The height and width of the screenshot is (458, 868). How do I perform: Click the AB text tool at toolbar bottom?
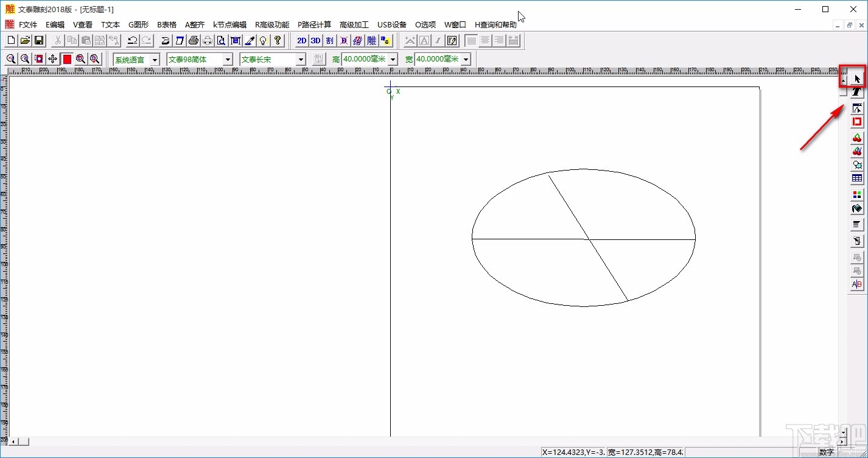click(x=857, y=284)
